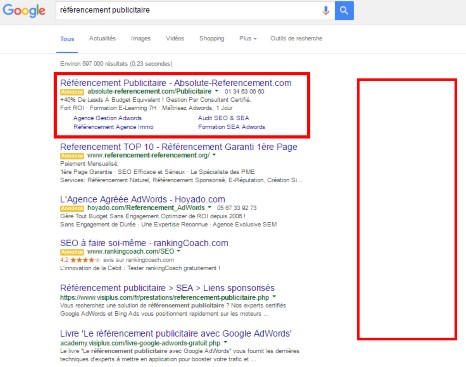Open the Vidéos tab

pos(175,38)
